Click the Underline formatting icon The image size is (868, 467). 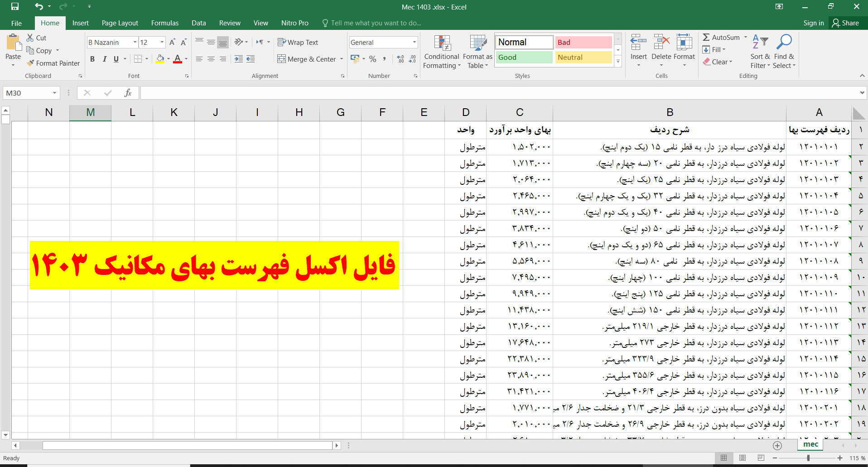click(x=116, y=59)
